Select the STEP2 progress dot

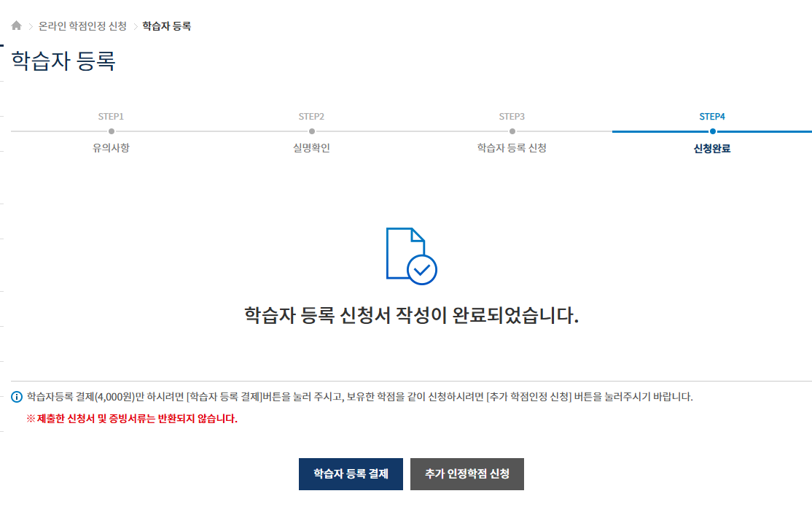(x=311, y=132)
